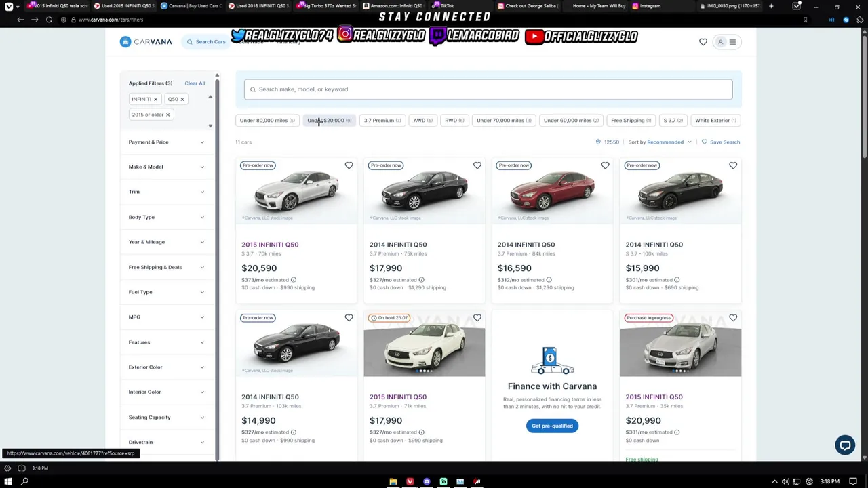Switch to IMG_0030.png browser tab
The width and height of the screenshot is (868, 488).
[732, 6]
